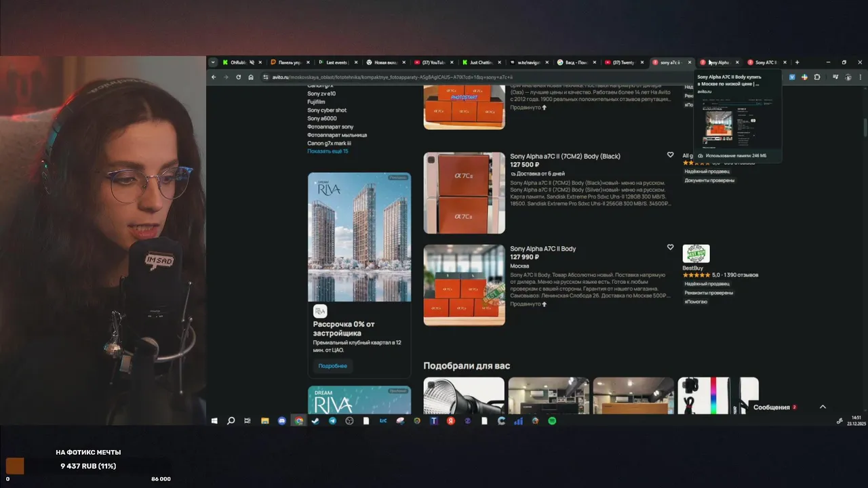
Task: Open Sony Alpha A7C II Body listing title
Action: pos(542,249)
